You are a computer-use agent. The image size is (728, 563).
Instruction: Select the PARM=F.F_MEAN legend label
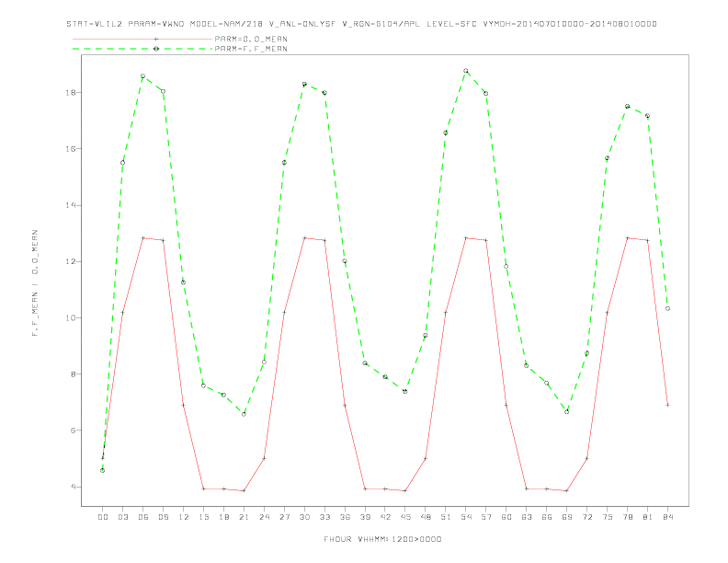point(251,49)
